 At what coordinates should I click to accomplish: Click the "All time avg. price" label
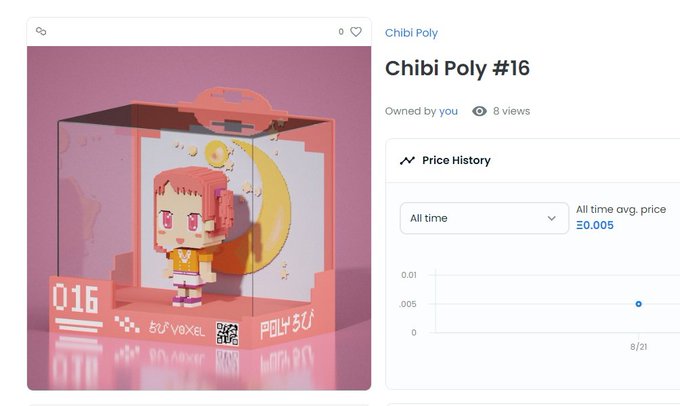coord(621,210)
